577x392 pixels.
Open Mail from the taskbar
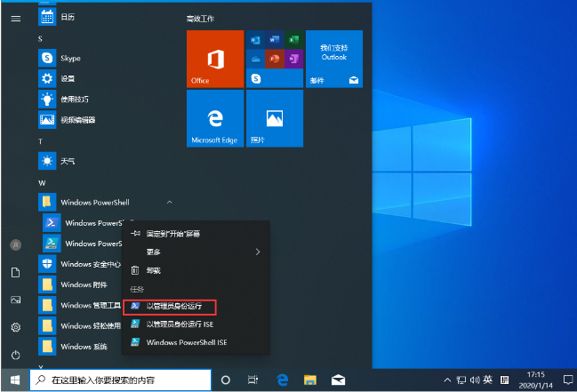338,380
